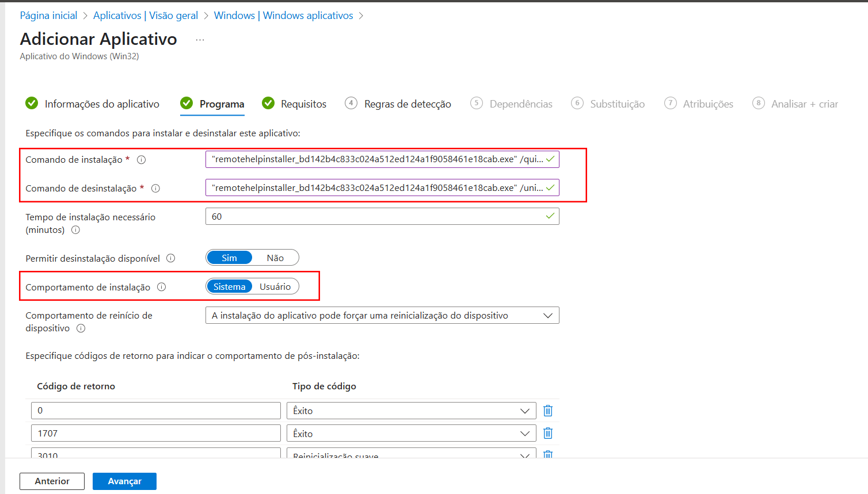The width and height of the screenshot is (868, 494).
Task: Click info icon beside Comando de desinstalação
Action: pyautogui.click(x=155, y=189)
